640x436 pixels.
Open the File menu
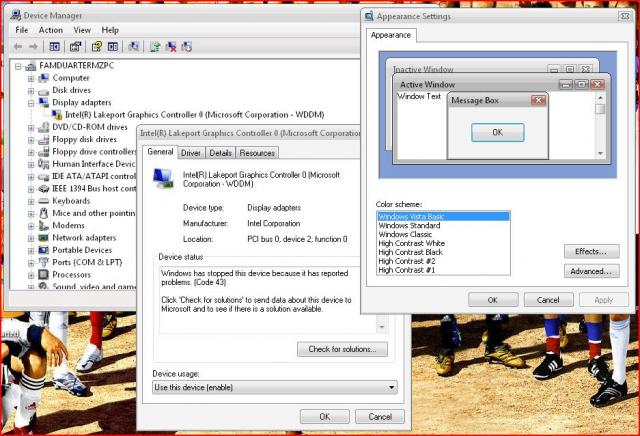[x=22, y=30]
